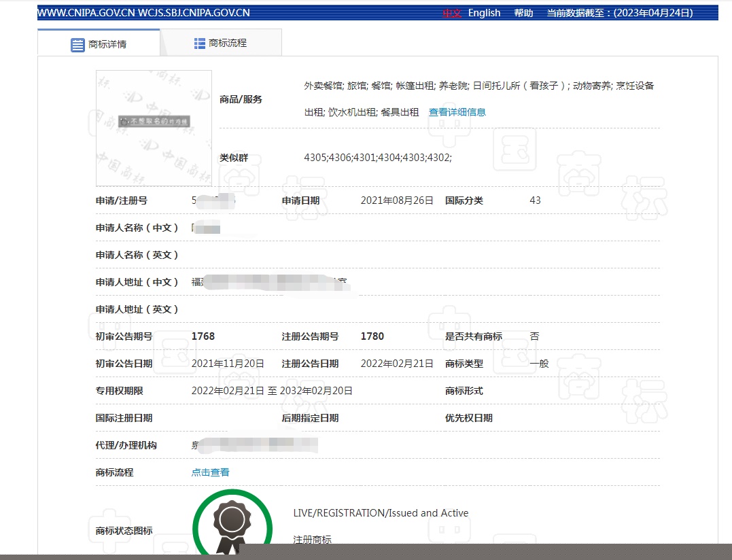
Task: Click the 申请人地址（中文） label
Action: point(137,282)
